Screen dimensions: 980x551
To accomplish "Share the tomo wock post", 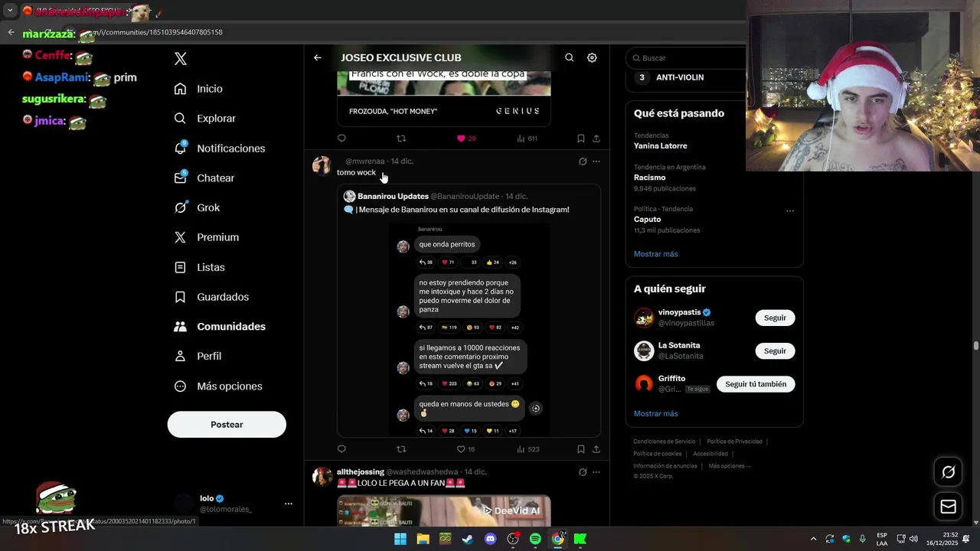I will pyautogui.click(x=596, y=449).
